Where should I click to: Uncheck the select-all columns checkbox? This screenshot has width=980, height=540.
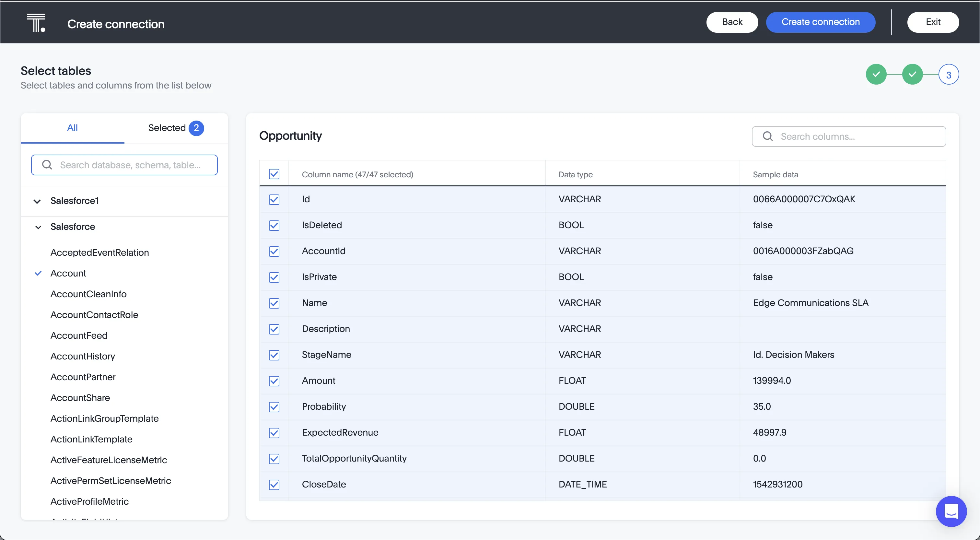274,173
